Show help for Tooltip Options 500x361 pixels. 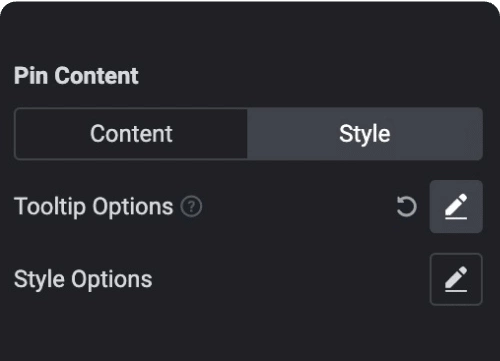coord(191,207)
